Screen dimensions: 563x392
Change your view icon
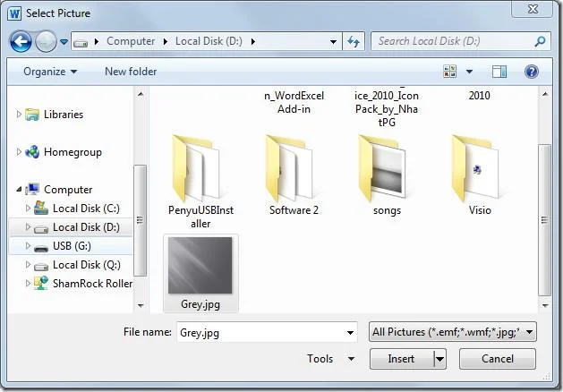pos(449,71)
